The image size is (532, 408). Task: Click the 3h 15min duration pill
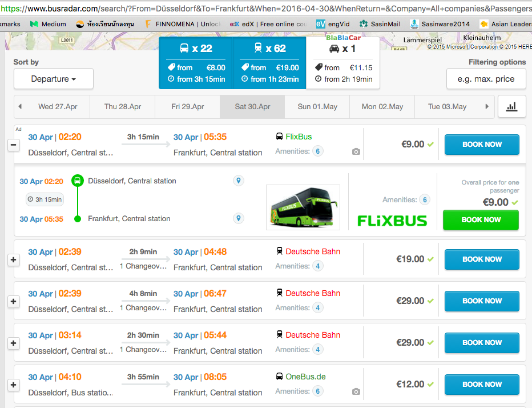(45, 199)
